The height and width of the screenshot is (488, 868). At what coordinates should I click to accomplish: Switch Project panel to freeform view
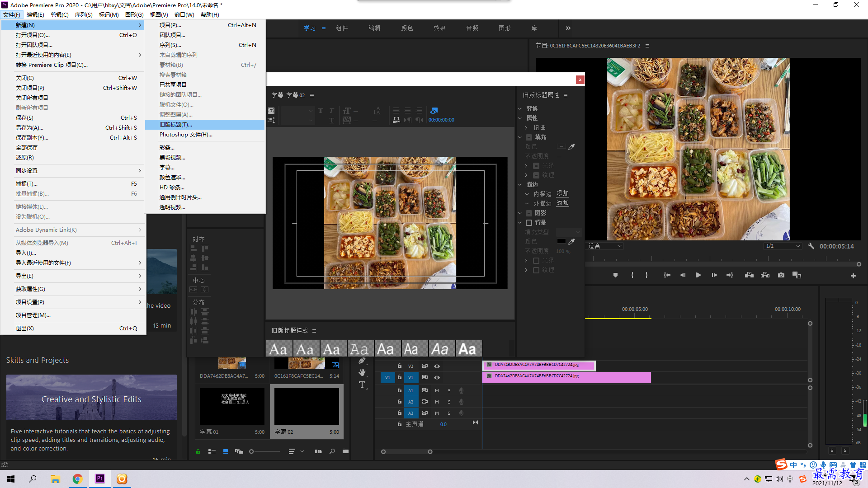coord(239,451)
